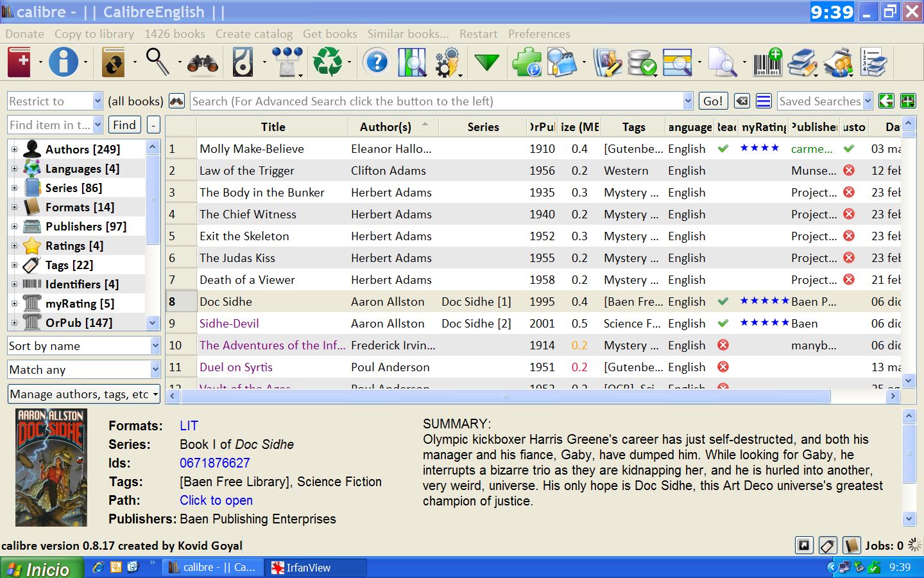
Task: Open the Copy to library menu
Action: coord(94,34)
